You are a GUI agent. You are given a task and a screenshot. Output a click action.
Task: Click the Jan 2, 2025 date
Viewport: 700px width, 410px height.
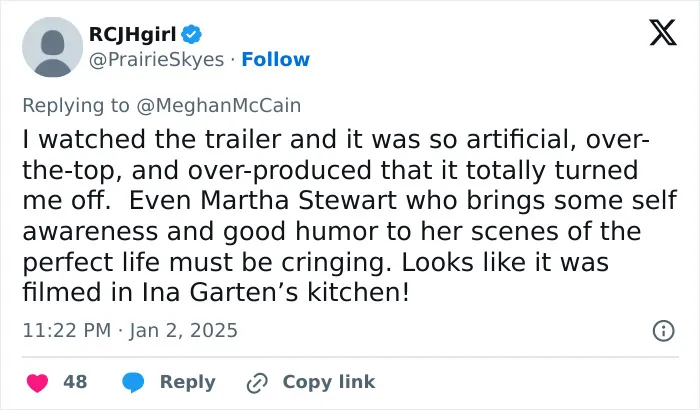pyautogui.click(x=183, y=331)
